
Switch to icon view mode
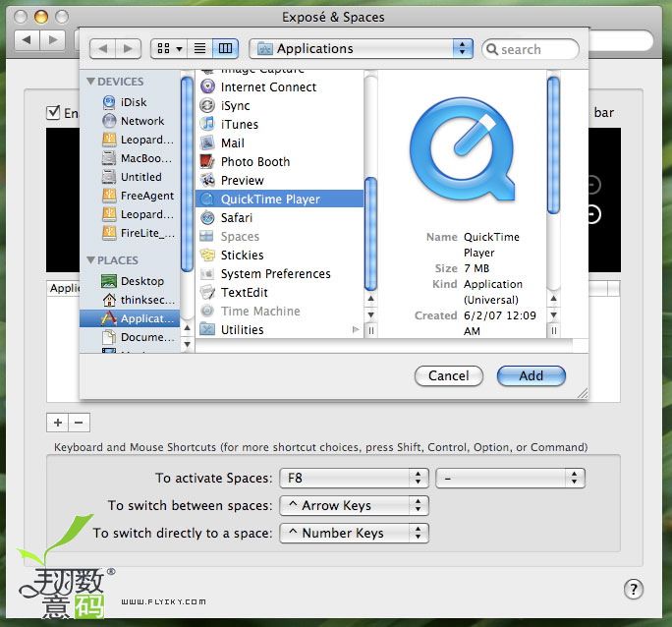point(169,48)
